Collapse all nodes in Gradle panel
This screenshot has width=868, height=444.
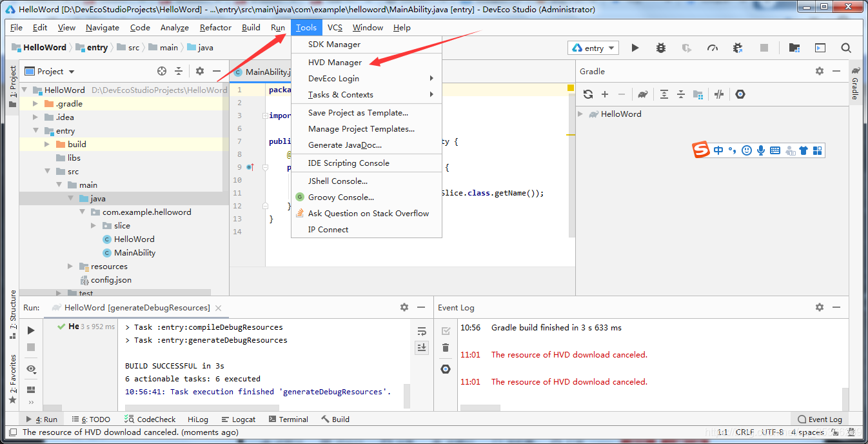pos(681,94)
